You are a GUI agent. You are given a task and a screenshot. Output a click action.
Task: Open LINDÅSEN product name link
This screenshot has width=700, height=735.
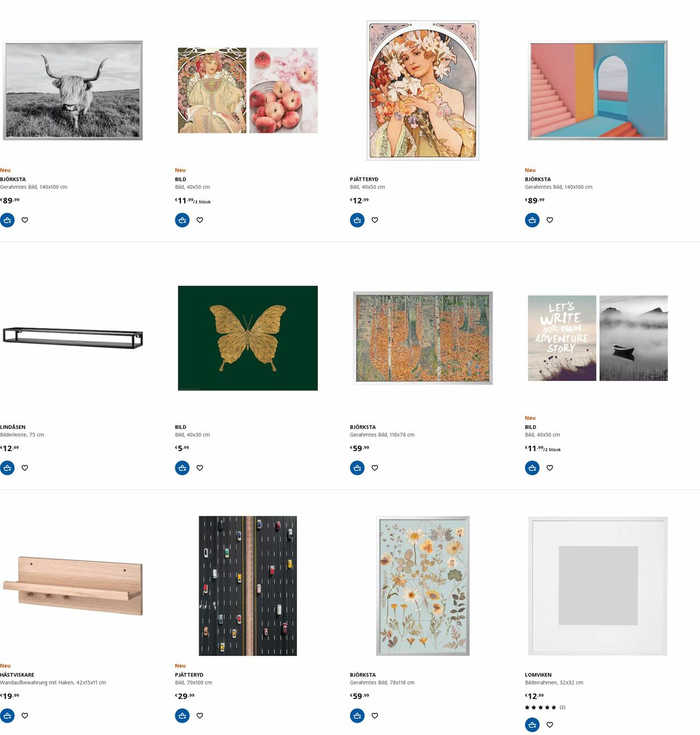[13, 427]
